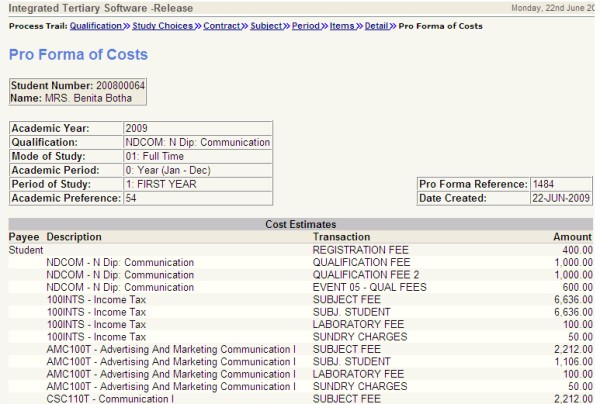This screenshot has height=404, width=600.
Task: Select the Student payee cell
Action: pos(26,250)
